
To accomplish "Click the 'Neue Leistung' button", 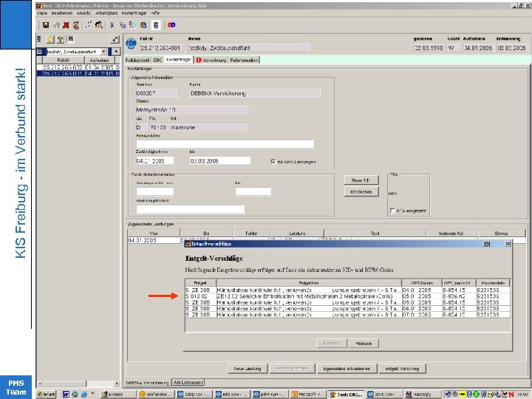I will coord(248,369).
